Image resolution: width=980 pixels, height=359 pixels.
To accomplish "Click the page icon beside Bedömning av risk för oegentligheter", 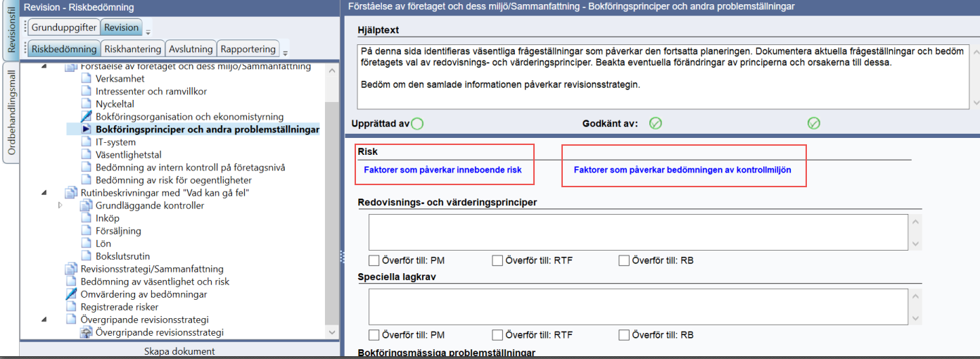I will [x=87, y=180].
